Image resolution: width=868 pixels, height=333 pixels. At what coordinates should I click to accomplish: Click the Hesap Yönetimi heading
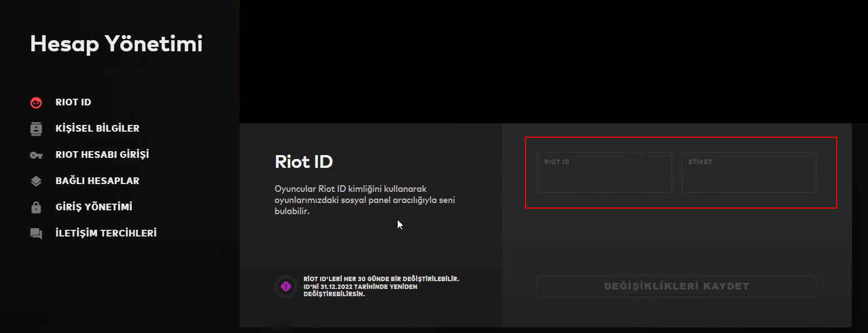116,44
